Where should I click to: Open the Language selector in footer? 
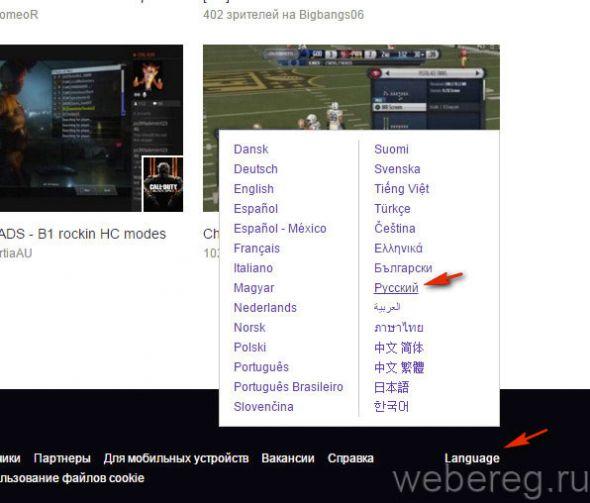[472, 458]
